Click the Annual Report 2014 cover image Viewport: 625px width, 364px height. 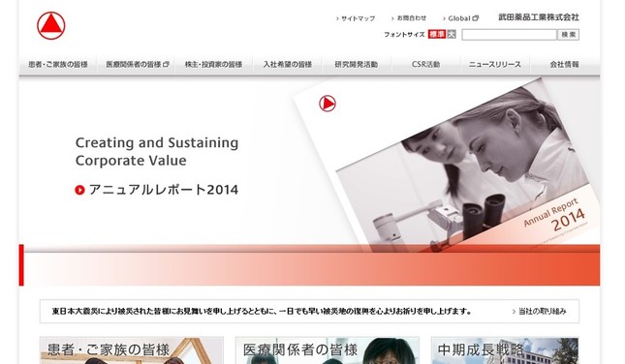pos(447,166)
